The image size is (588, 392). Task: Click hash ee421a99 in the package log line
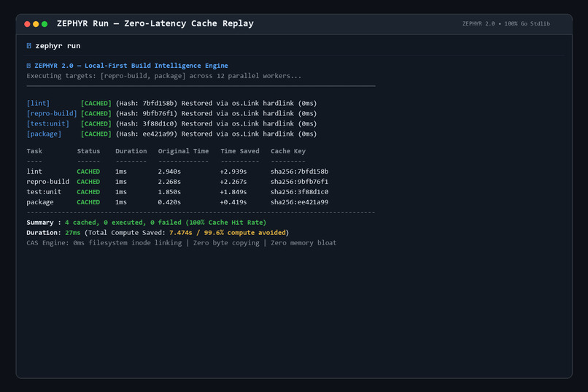coord(158,134)
